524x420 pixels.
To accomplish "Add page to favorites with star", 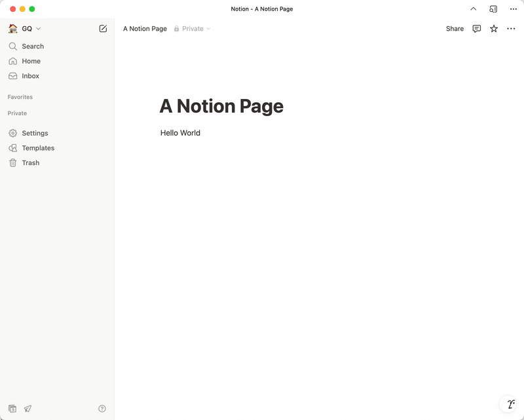I will pyautogui.click(x=494, y=29).
